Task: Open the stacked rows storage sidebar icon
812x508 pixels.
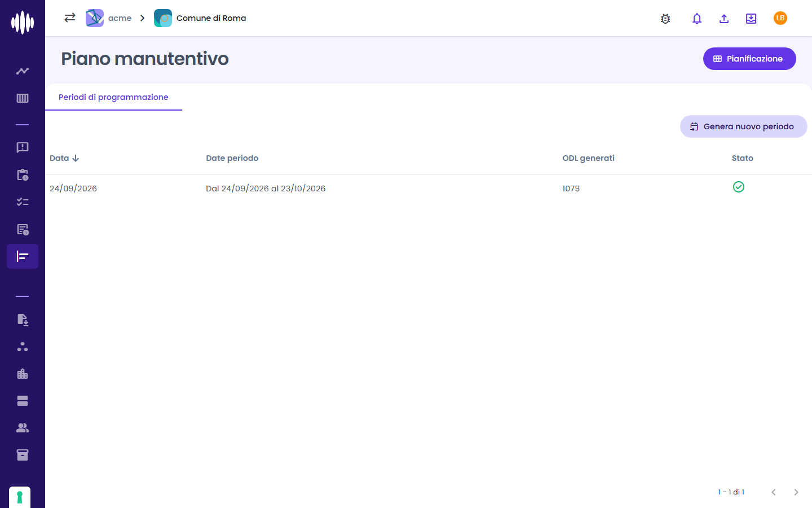Action: (23, 401)
